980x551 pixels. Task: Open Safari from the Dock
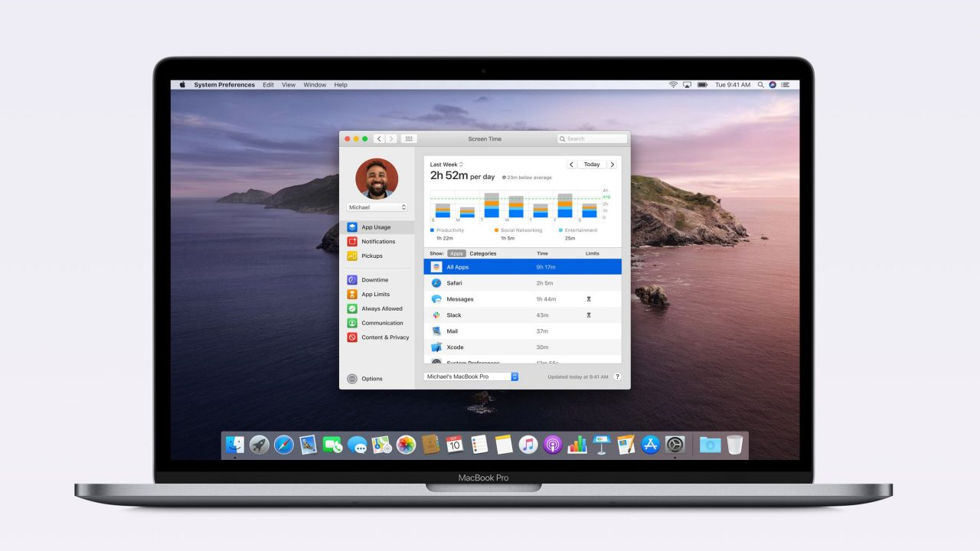click(284, 445)
